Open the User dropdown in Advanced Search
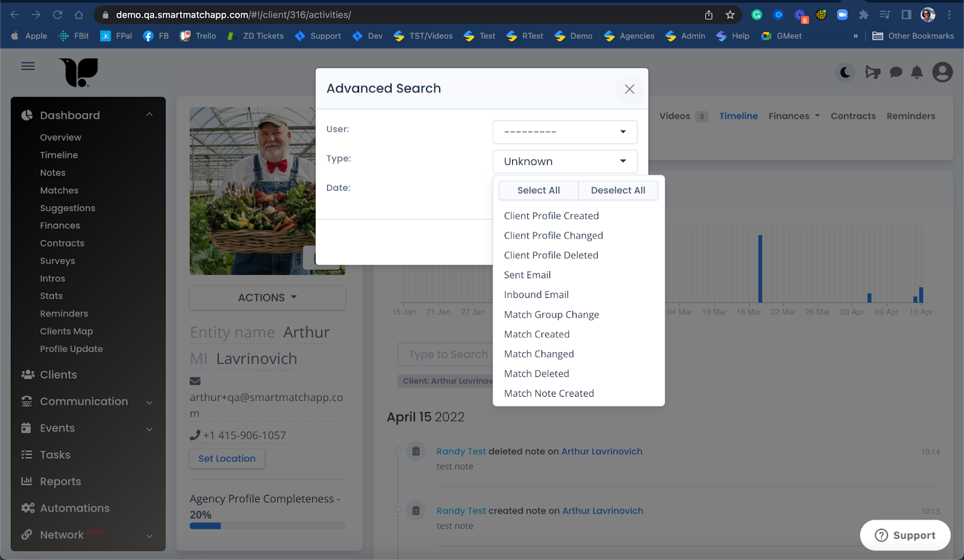Image resolution: width=964 pixels, height=560 pixels. pos(565,132)
